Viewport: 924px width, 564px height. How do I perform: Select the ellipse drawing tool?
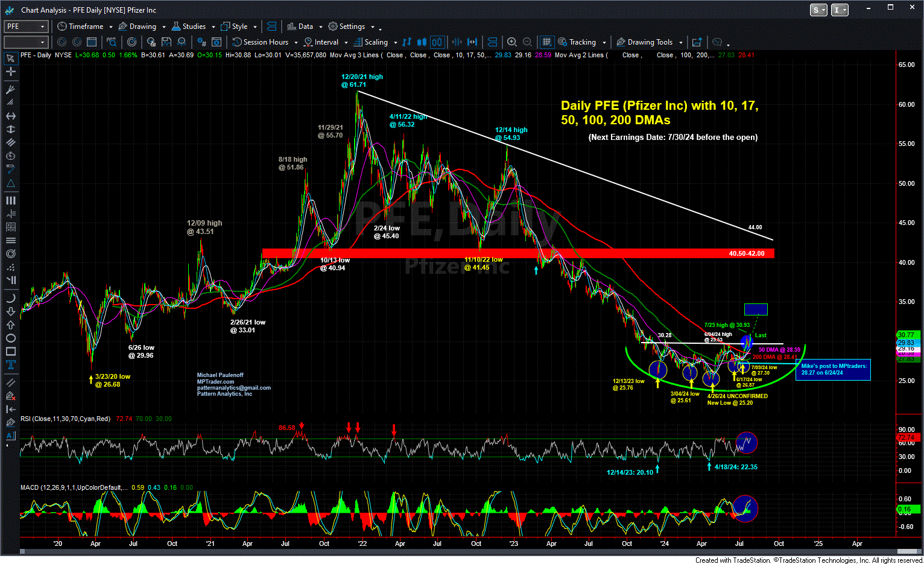pyautogui.click(x=10, y=338)
